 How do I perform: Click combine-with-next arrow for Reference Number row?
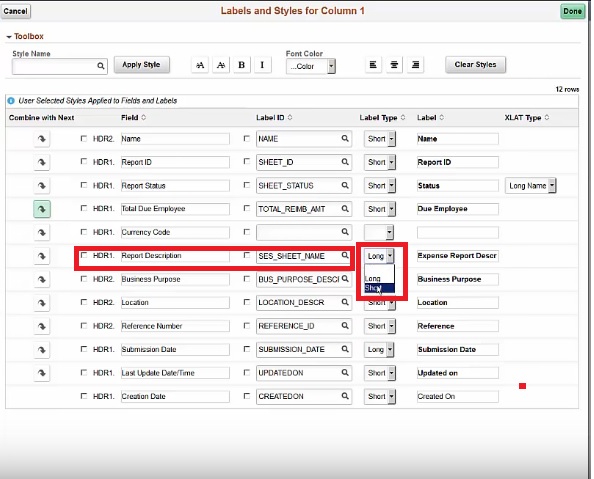point(42,326)
